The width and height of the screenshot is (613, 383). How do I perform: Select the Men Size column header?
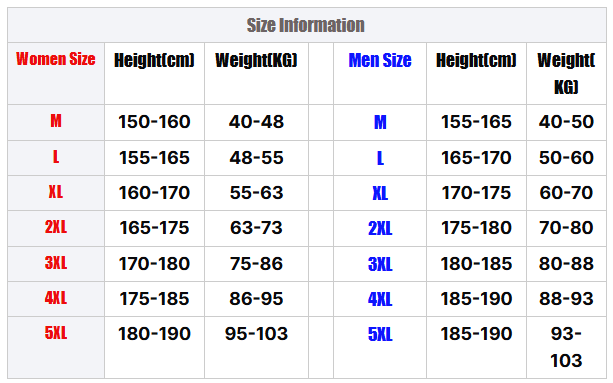pos(380,60)
